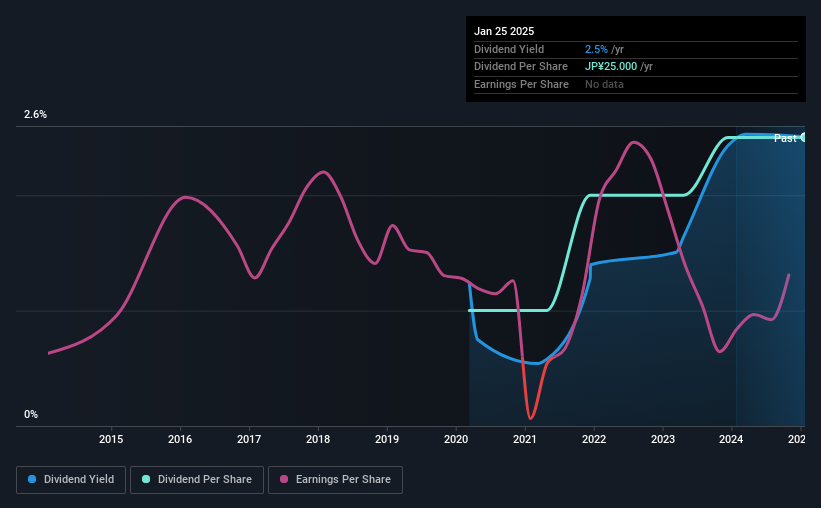Select the 2015 x-axis label
The height and width of the screenshot is (508, 821).
[111, 439]
